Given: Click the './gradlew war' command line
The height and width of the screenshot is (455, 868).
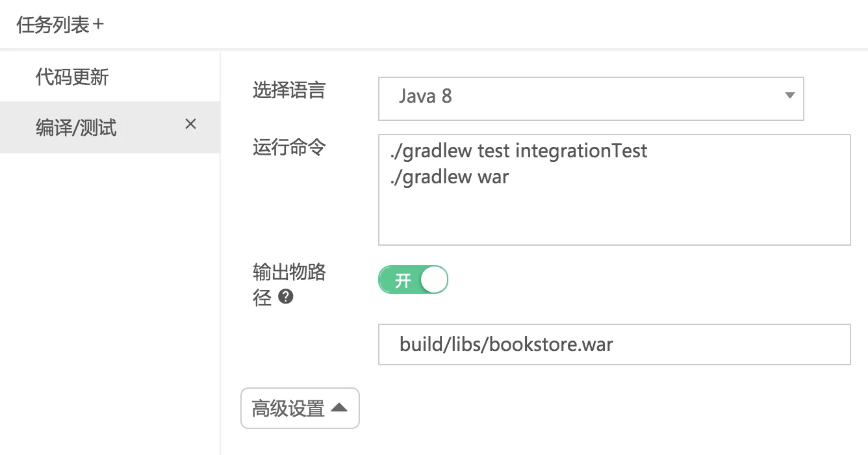Looking at the screenshot, I should [449, 177].
